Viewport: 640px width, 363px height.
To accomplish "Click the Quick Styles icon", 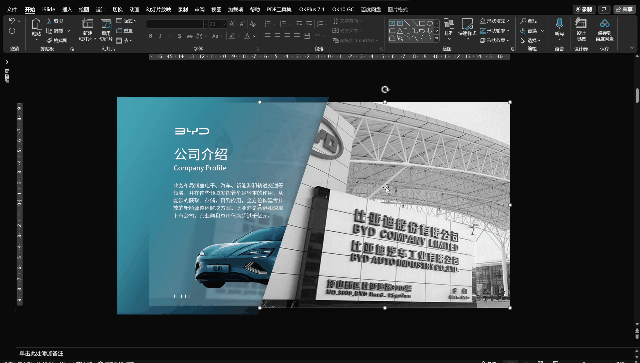I will click(467, 24).
